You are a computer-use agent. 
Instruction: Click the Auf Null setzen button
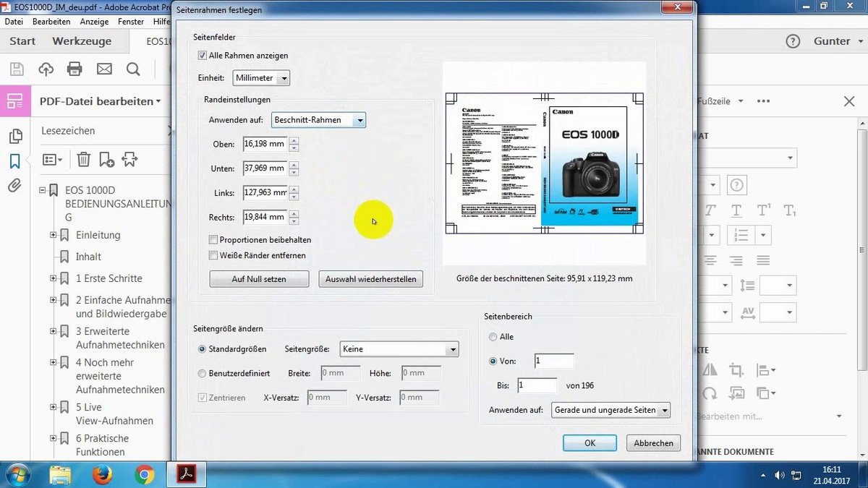click(x=259, y=278)
